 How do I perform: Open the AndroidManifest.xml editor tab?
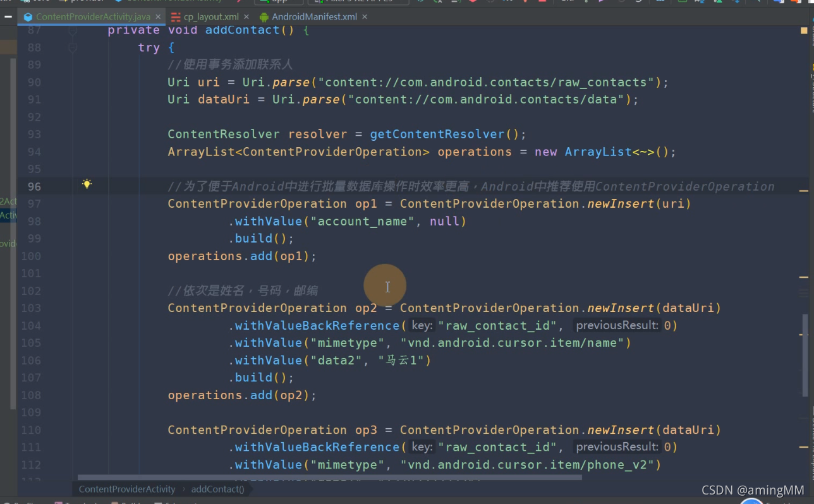pyautogui.click(x=314, y=17)
